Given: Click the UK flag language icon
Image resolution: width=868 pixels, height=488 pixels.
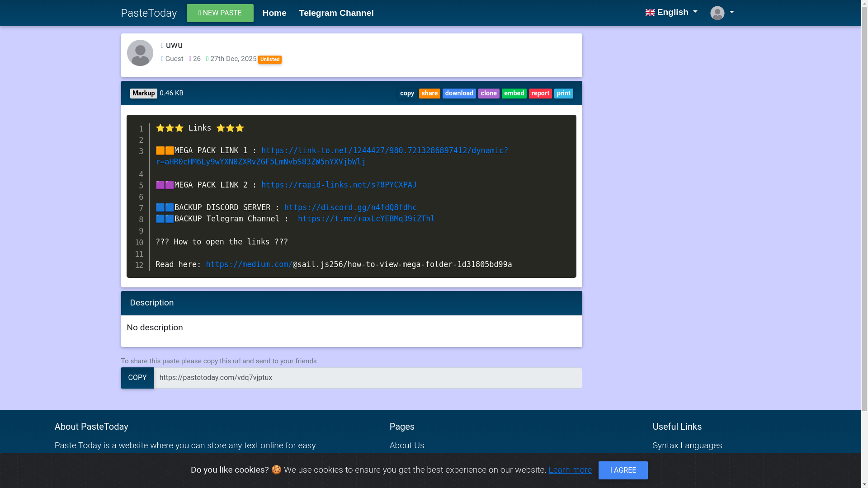Looking at the screenshot, I should point(650,13).
